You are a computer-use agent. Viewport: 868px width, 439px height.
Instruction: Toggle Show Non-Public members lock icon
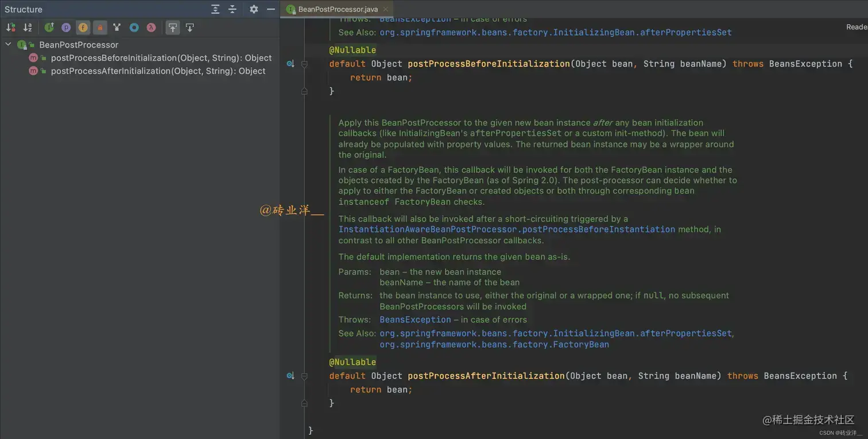[x=100, y=27]
